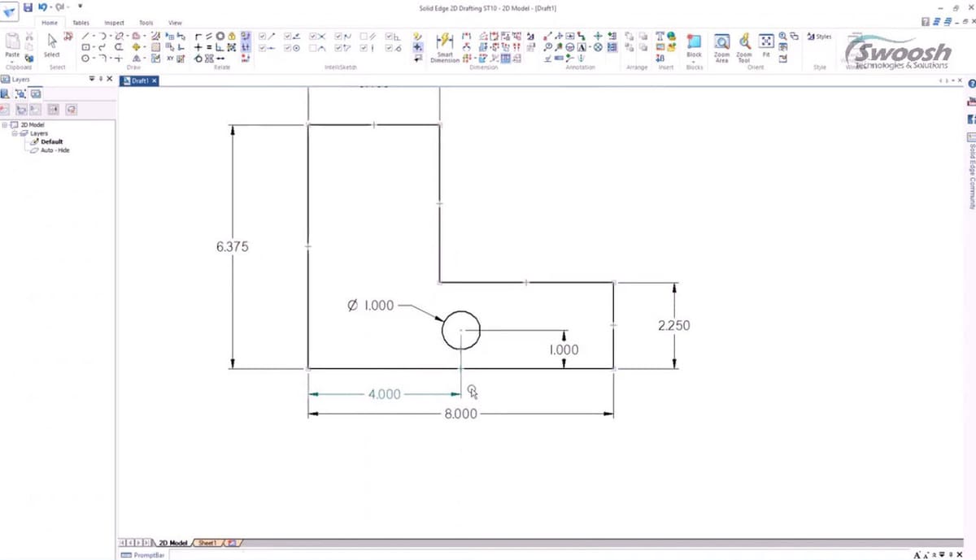This screenshot has height=560, width=976.
Task: Click the Styles button
Action: [x=820, y=37]
